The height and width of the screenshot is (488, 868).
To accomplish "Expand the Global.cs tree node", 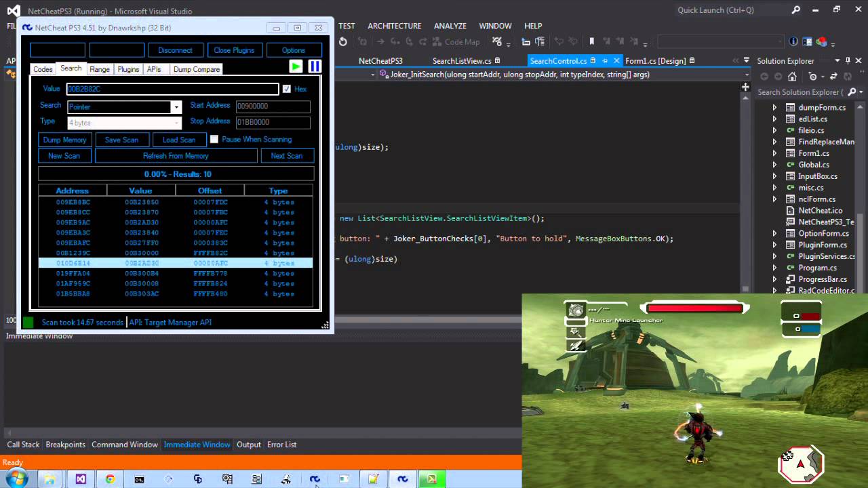I will pos(774,165).
